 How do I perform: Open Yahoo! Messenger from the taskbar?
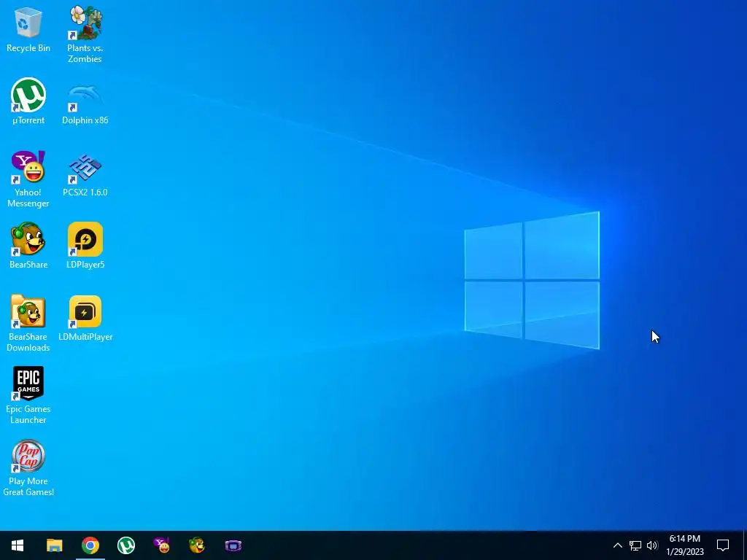pyautogui.click(x=161, y=545)
